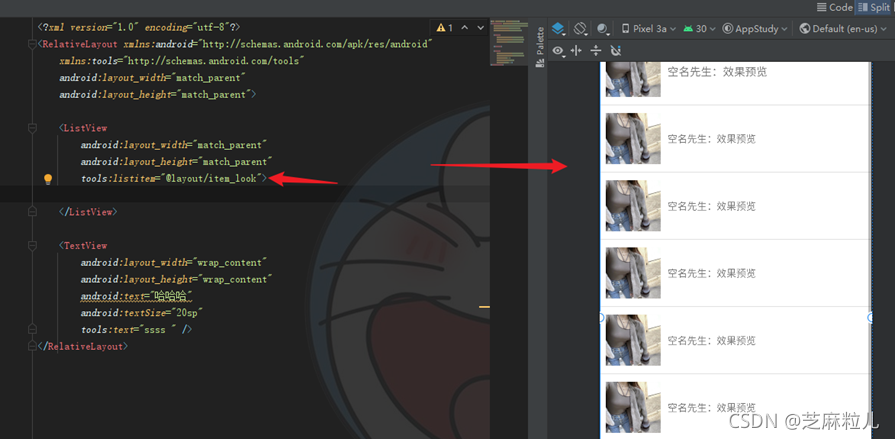The width and height of the screenshot is (895, 439).
Task: Click the right selection handle of the preview
Action: coord(870,317)
